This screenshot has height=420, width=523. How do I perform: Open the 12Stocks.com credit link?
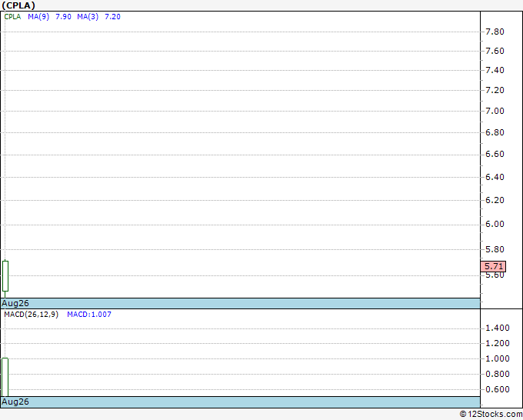[x=491, y=415]
